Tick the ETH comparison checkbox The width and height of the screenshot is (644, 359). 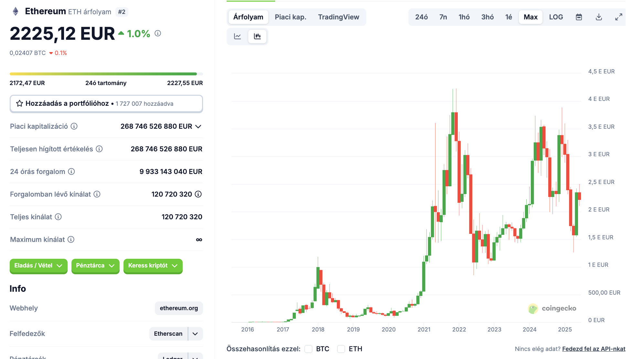[341, 349]
